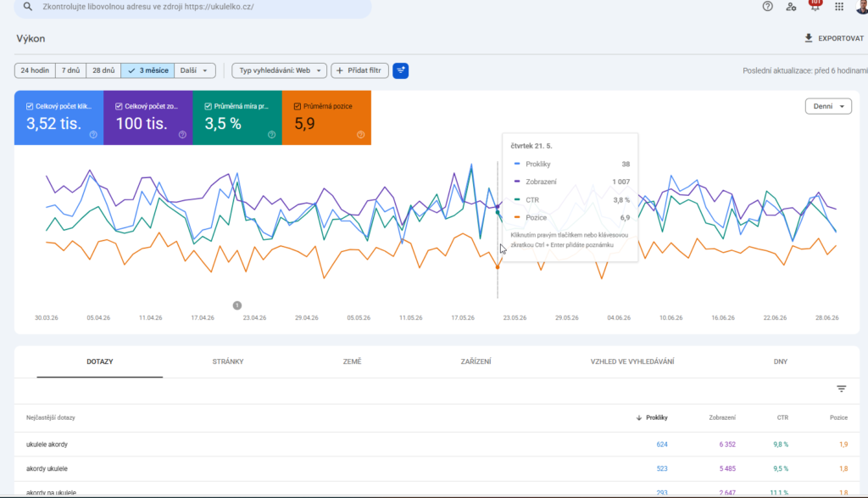Click the query ukulele akordy
Viewport: 868px width, 498px height.
tap(47, 445)
